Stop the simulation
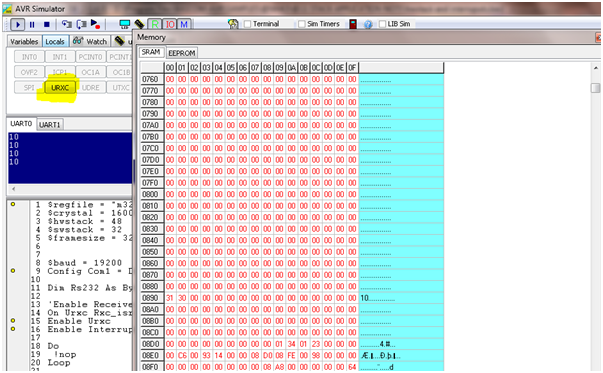Viewport: 603px width, 373px height. (47, 25)
